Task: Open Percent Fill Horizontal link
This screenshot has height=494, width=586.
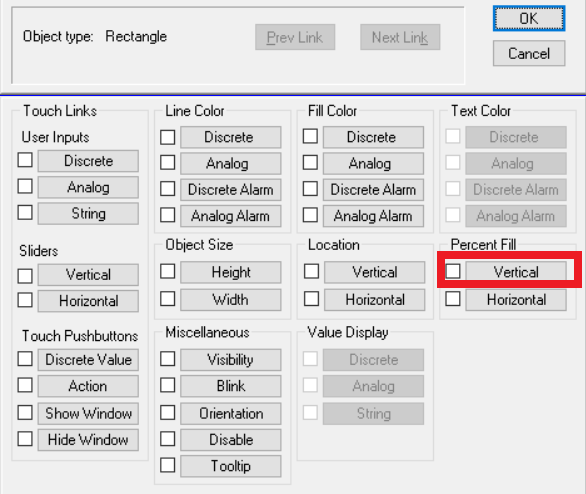Action: tap(516, 300)
